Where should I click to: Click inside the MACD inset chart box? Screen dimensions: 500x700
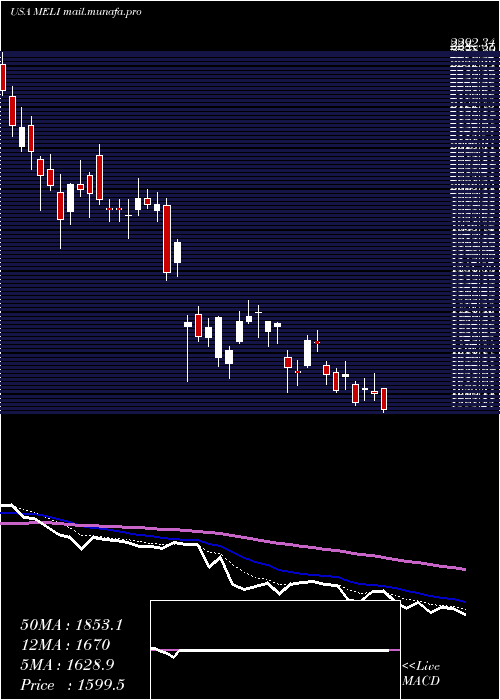275,650
